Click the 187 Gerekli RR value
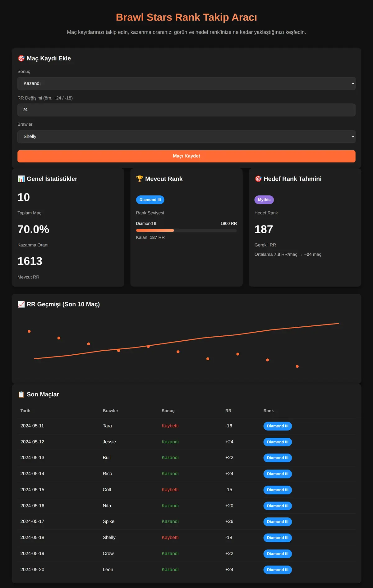 [264, 229]
